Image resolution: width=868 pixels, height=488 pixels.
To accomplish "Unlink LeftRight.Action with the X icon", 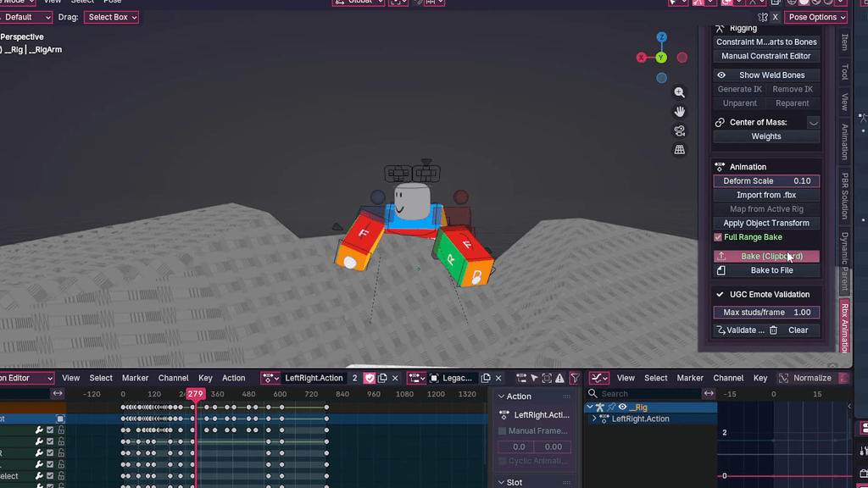I will click(395, 378).
